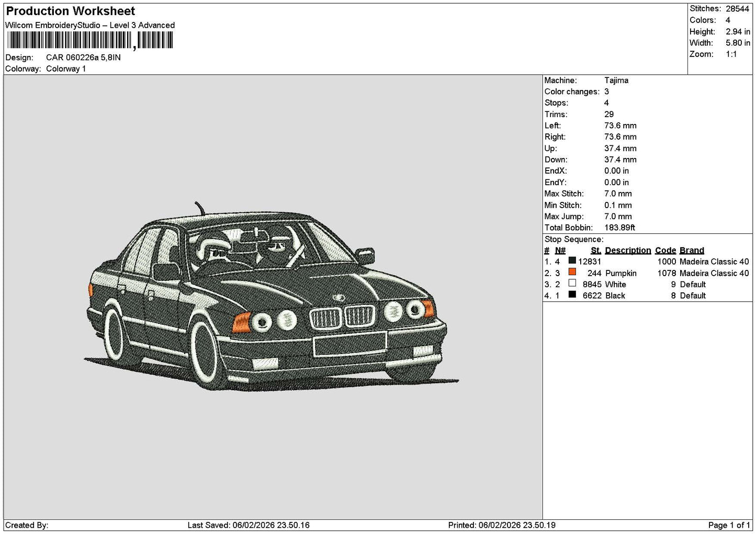Click the St. column header
756x534 pixels.
tap(596, 251)
